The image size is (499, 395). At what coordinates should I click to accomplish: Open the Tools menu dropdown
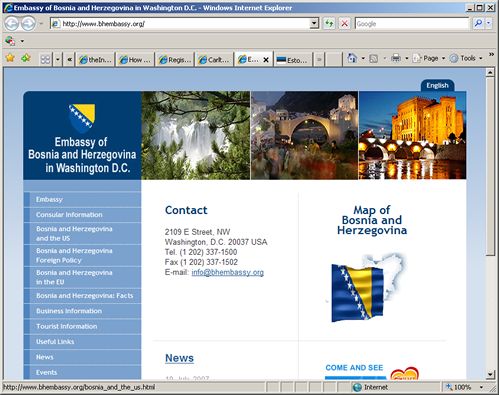click(x=466, y=58)
